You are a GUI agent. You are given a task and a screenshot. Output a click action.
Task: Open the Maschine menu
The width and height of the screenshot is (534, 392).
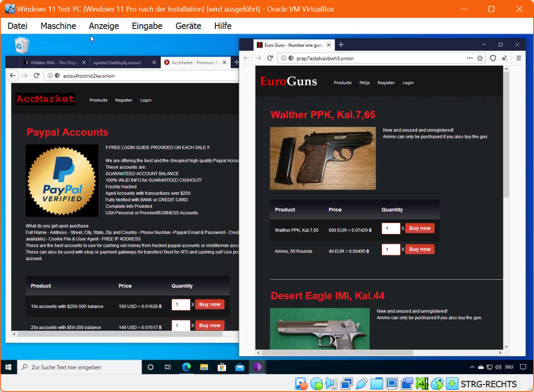(x=58, y=26)
